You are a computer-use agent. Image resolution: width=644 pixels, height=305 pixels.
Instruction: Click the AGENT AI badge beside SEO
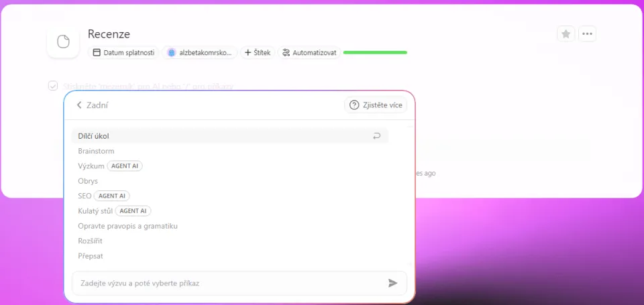point(112,196)
